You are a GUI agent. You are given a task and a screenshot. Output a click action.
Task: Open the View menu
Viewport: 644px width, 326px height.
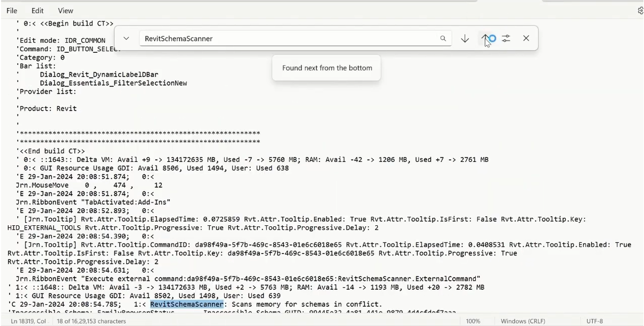tap(65, 11)
